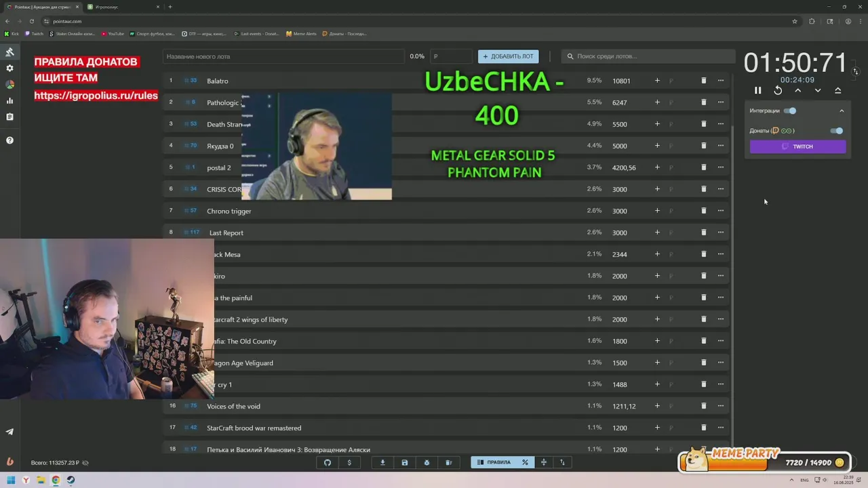This screenshot has width=868, height=488.
Task: Open the Twitch bookmark
Action: (x=34, y=33)
